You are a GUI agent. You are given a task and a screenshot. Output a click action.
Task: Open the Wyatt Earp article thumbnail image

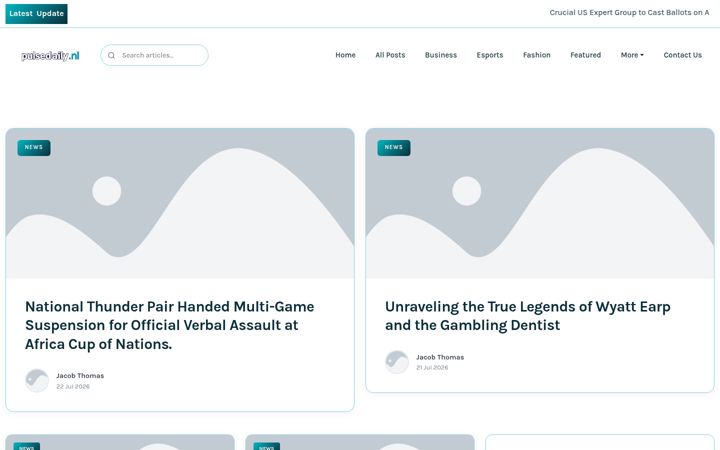(540, 203)
